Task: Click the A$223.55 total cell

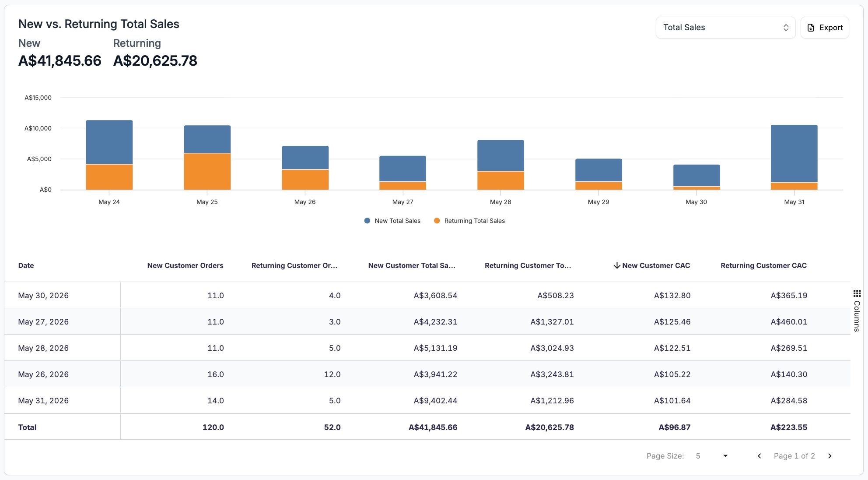Action: tap(789, 427)
